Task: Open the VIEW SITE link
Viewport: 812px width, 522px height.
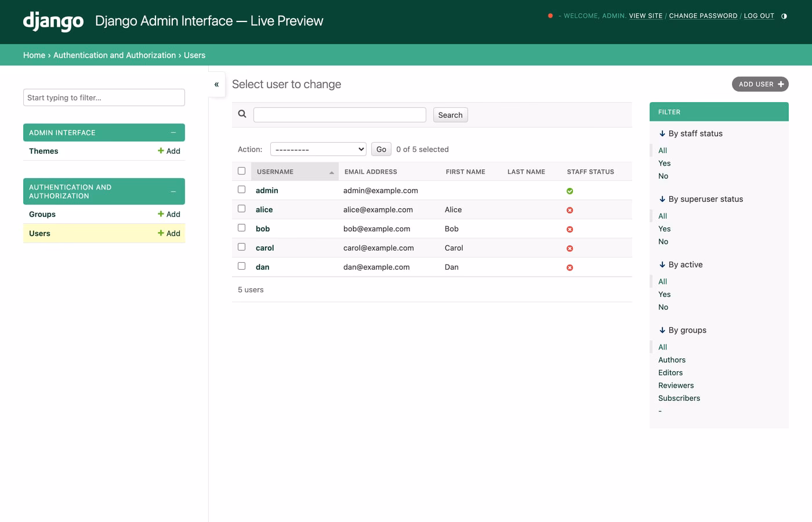Action: 646,16
